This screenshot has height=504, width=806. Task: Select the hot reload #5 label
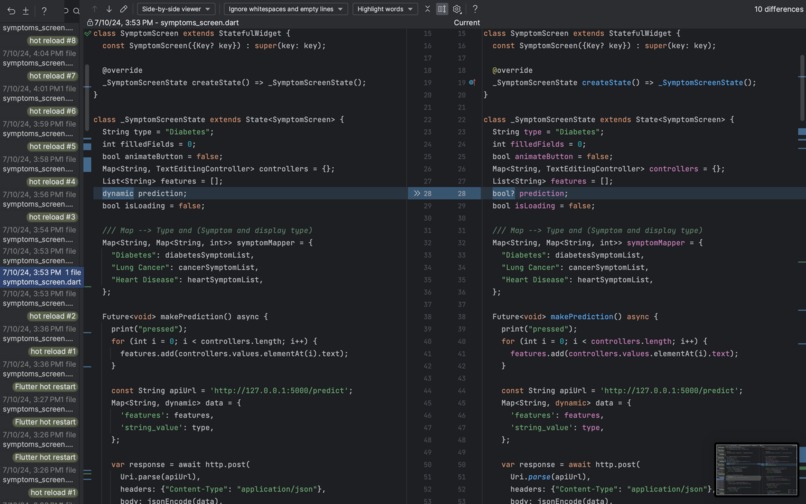coord(52,147)
